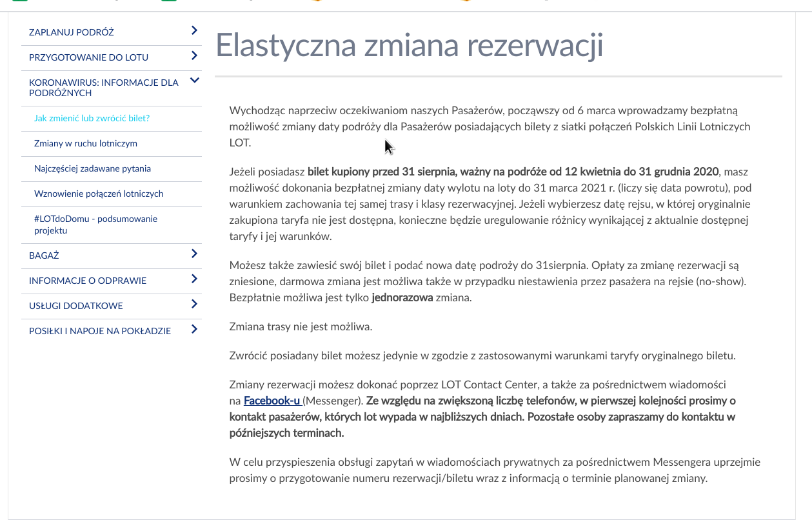Expand POSIŁKI I NAPOJE NA POKŁADZIE chevron
812x520 pixels.
194,330
